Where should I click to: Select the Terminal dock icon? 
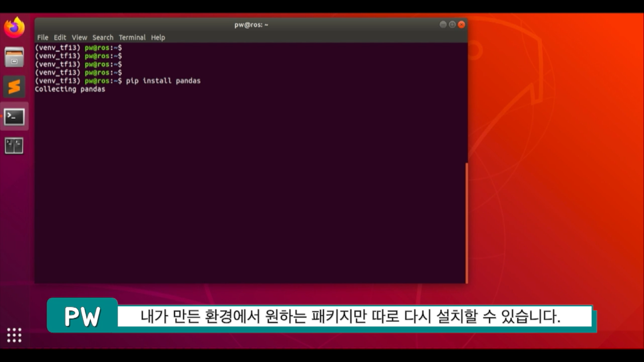coord(14,117)
